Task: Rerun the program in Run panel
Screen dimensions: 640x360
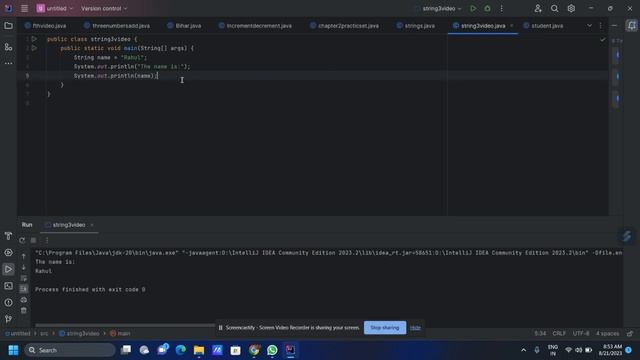Action: 22,240
